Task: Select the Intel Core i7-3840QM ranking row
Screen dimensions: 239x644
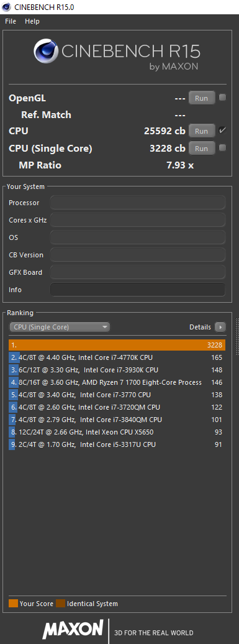Action: pyautogui.click(x=117, y=420)
